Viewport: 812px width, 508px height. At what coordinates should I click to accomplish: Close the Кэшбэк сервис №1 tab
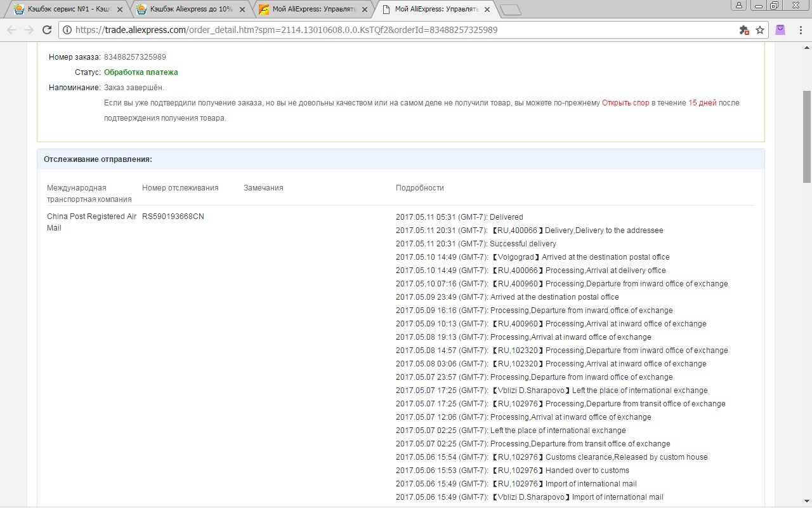point(120,10)
